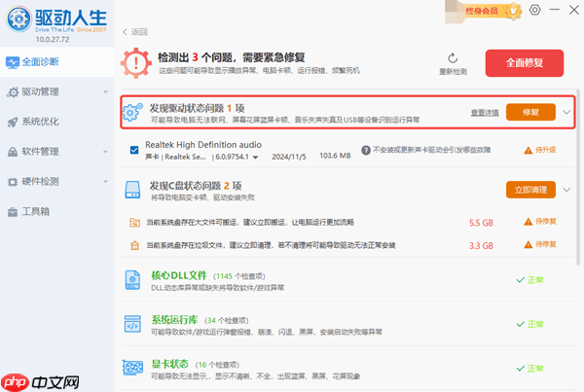
Task: Open the 软件管理 menu item
Action: point(57,152)
